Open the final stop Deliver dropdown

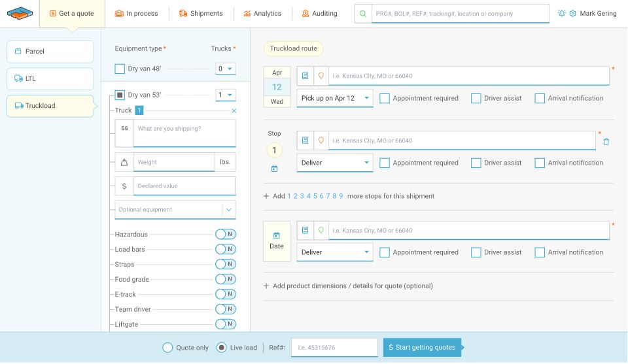tap(335, 252)
